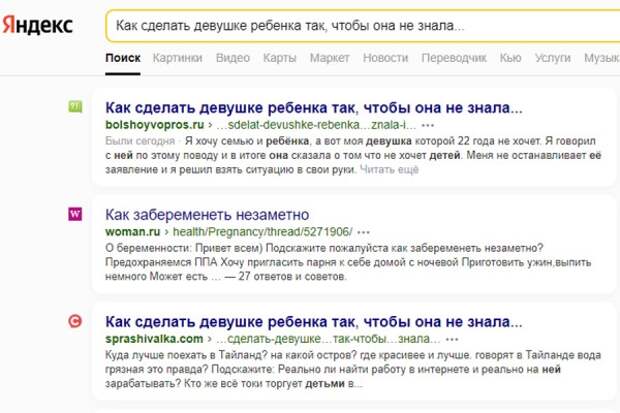The image size is (620, 413).
Task: Open the Карты tab
Action: pyautogui.click(x=280, y=58)
